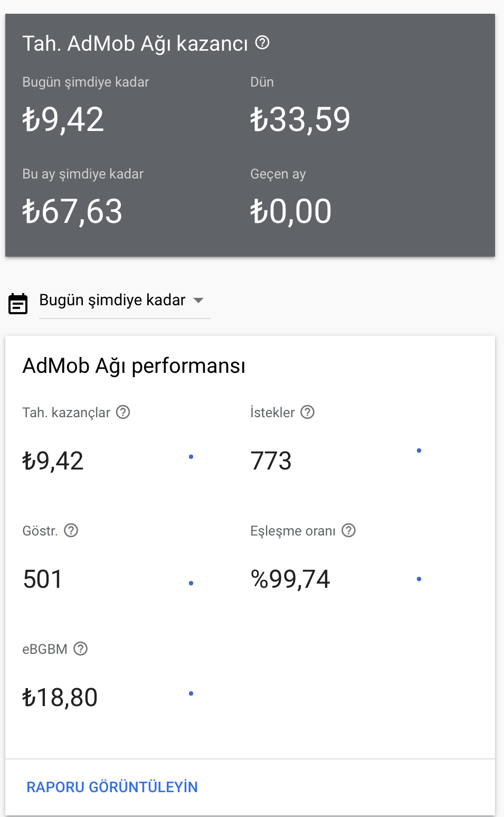
Task: Click the %99,74 match rate value
Action: tap(290, 579)
